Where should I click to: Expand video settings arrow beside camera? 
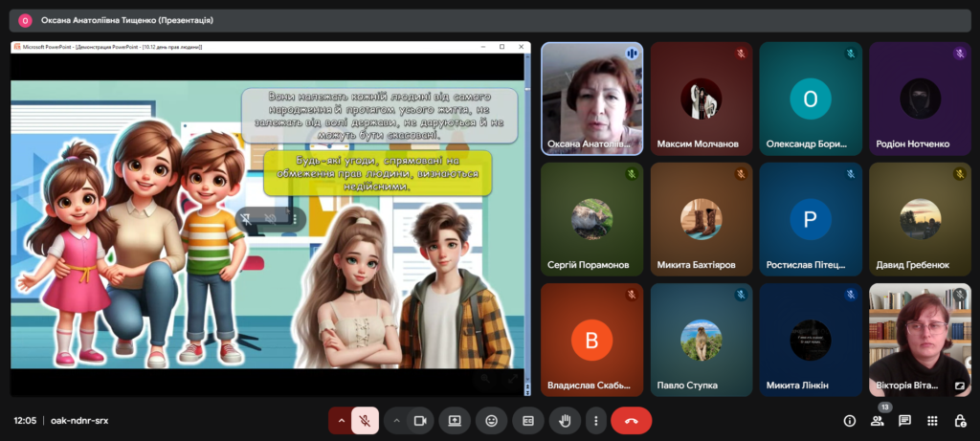point(396,421)
